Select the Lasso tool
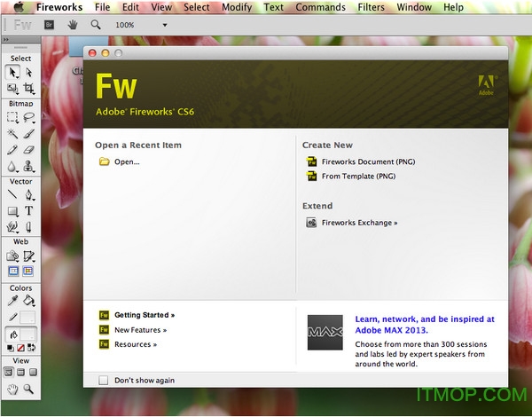The height and width of the screenshot is (417, 532). click(x=29, y=117)
